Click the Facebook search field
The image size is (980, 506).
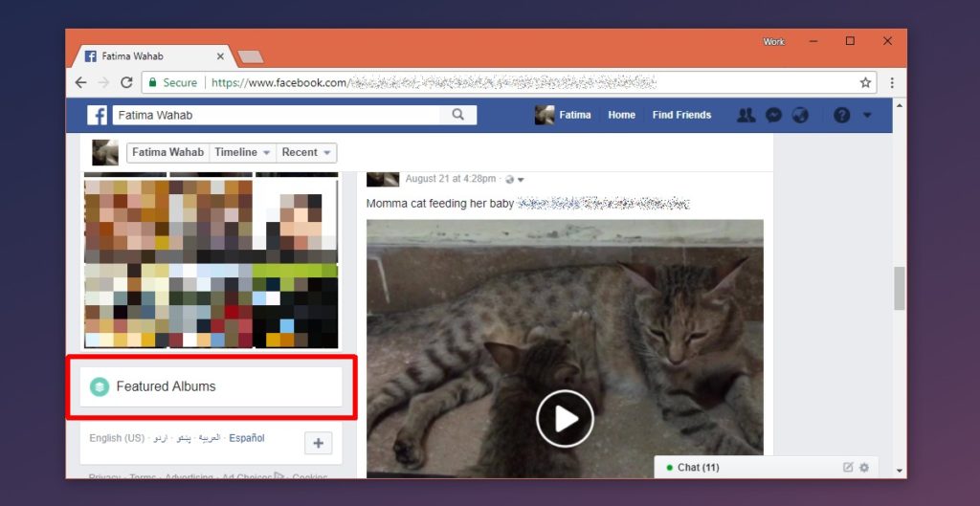277,115
